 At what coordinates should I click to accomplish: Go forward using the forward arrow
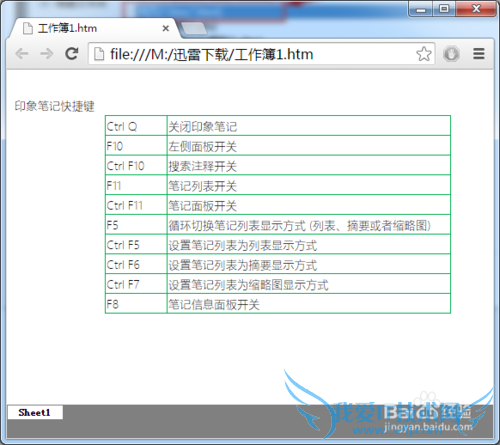(x=47, y=54)
